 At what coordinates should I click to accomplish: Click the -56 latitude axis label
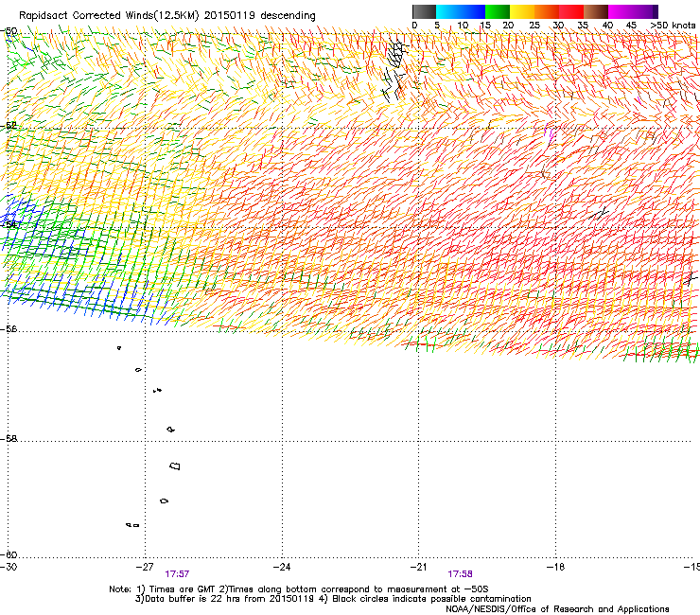[8, 328]
